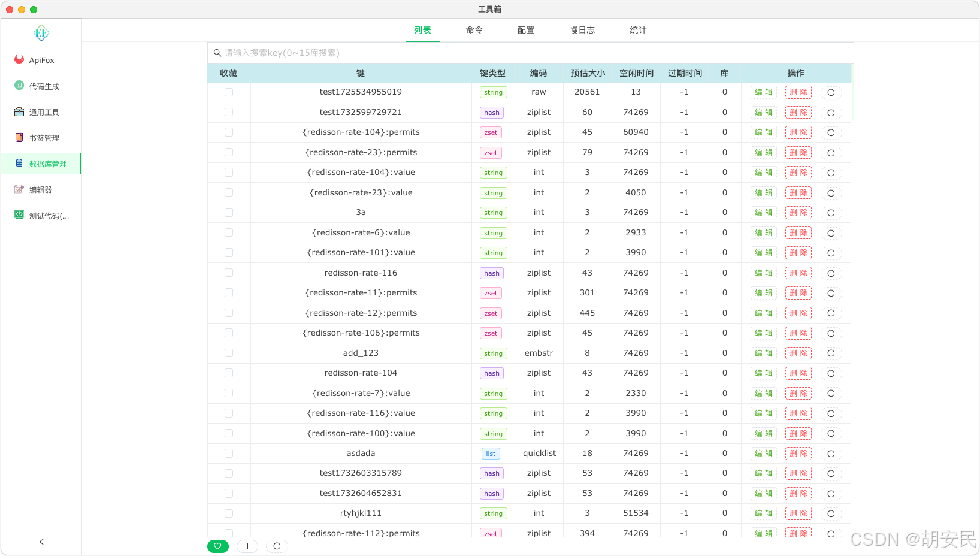Click the 过期时间 column header
Viewport: 980px width, 556px height.
pyautogui.click(x=685, y=73)
